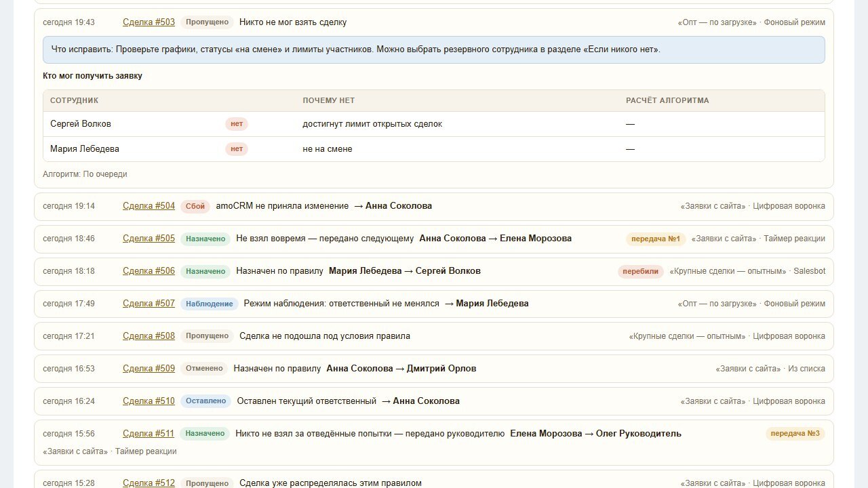Click «Крупные сделки — опытным» · Salesbot label
The image size is (868, 488).
pos(747,271)
